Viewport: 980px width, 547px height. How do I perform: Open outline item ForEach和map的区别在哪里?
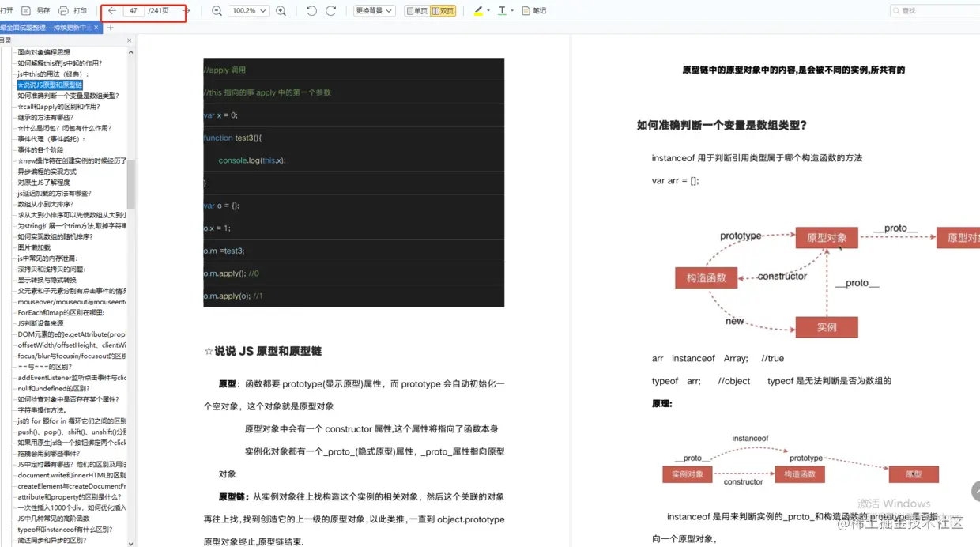[61, 313]
